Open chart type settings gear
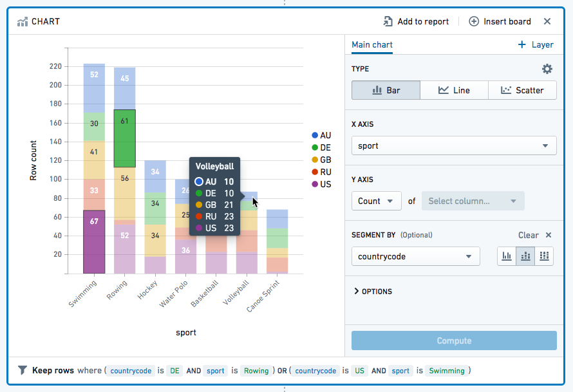Screen dimensions: 573x392 point(547,69)
